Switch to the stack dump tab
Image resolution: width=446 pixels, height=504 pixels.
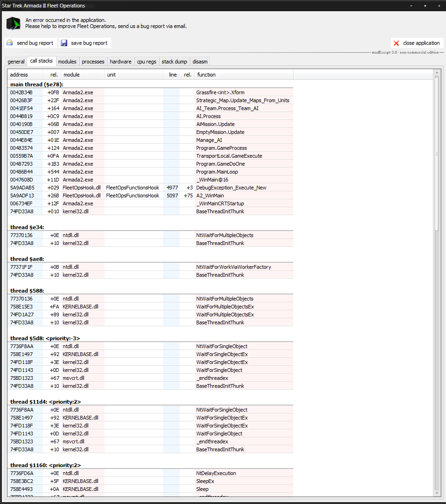coord(174,62)
